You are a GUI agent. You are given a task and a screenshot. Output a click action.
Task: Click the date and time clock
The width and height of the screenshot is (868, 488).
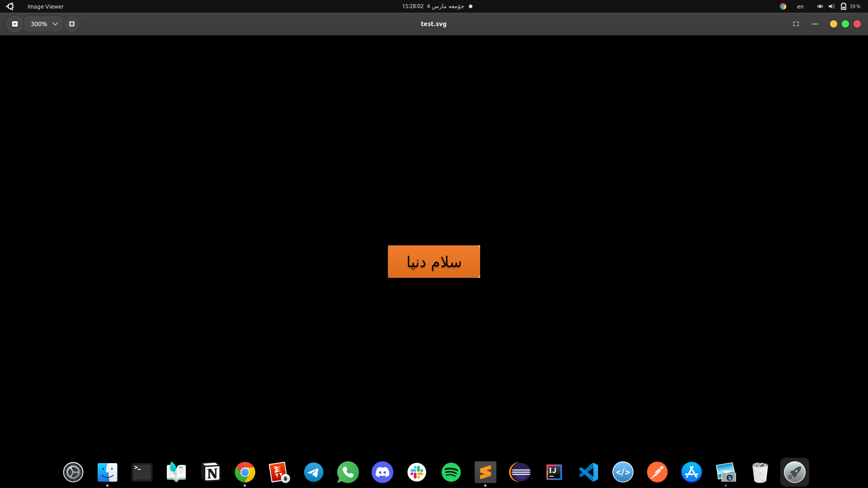(433, 6)
